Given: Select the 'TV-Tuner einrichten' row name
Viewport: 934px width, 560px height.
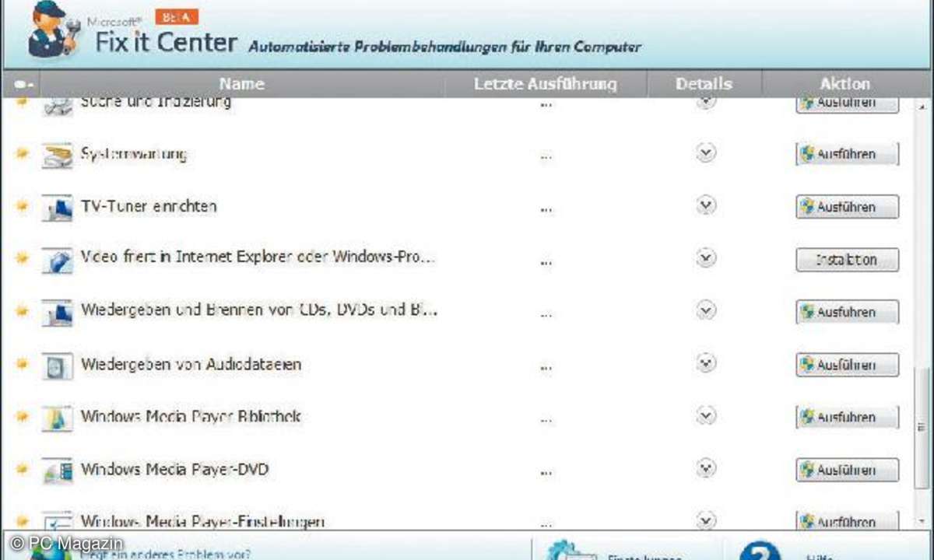Looking at the screenshot, I should pos(149,207).
